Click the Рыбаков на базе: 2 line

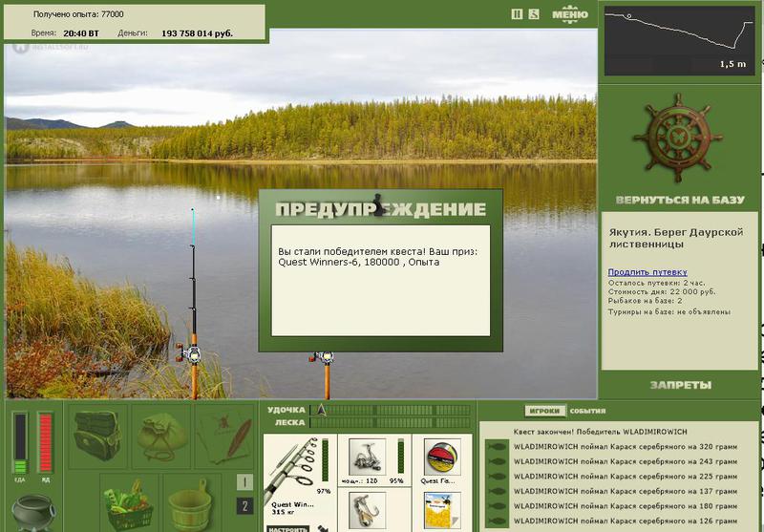[x=646, y=301]
